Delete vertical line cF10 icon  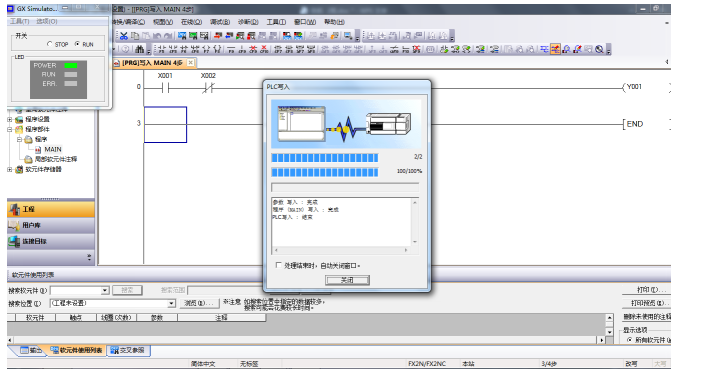[264, 49]
